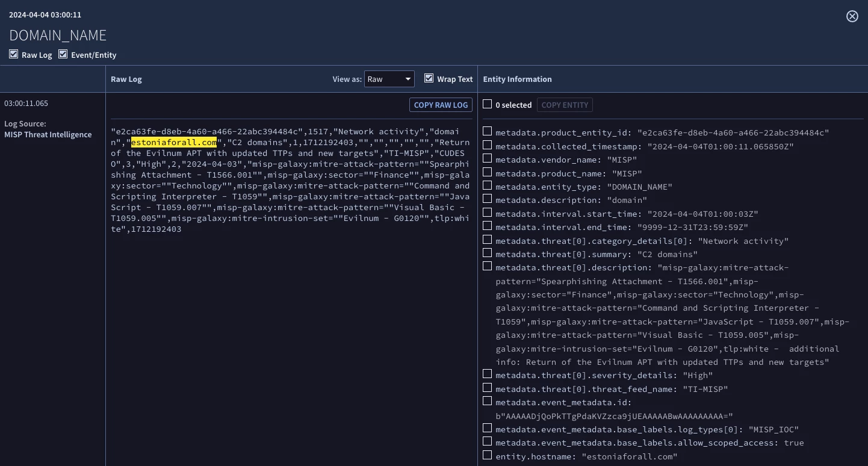Check the threat[0].severity_details checkbox

tap(488, 374)
